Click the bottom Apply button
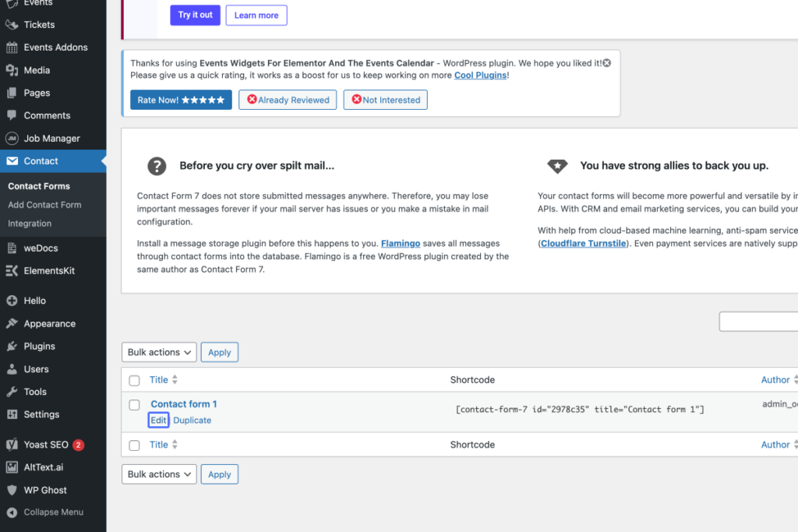 point(219,474)
